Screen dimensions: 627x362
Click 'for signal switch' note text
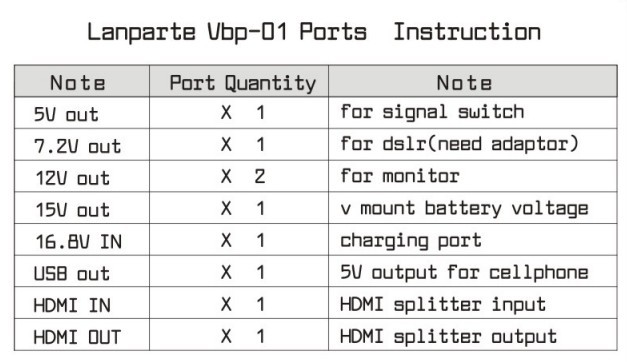click(x=432, y=112)
